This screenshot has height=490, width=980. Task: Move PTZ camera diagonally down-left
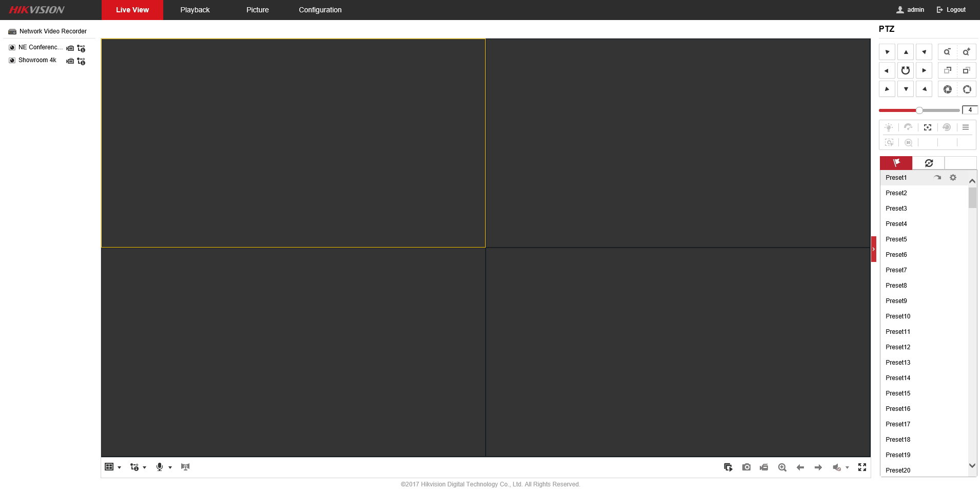point(887,89)
